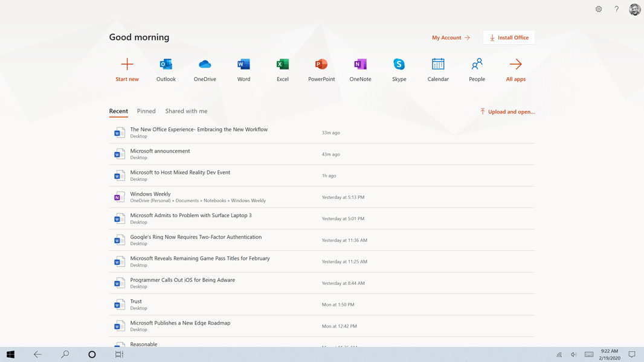The image size is (644, 362).
Task: Click the Install Office button
Action: tap(509, 37)
